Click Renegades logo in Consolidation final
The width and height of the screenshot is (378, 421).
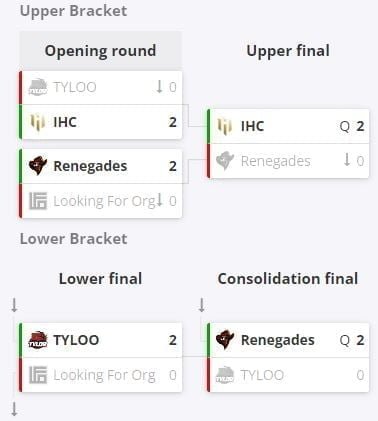pyautogui.click(x=225, y=340)
